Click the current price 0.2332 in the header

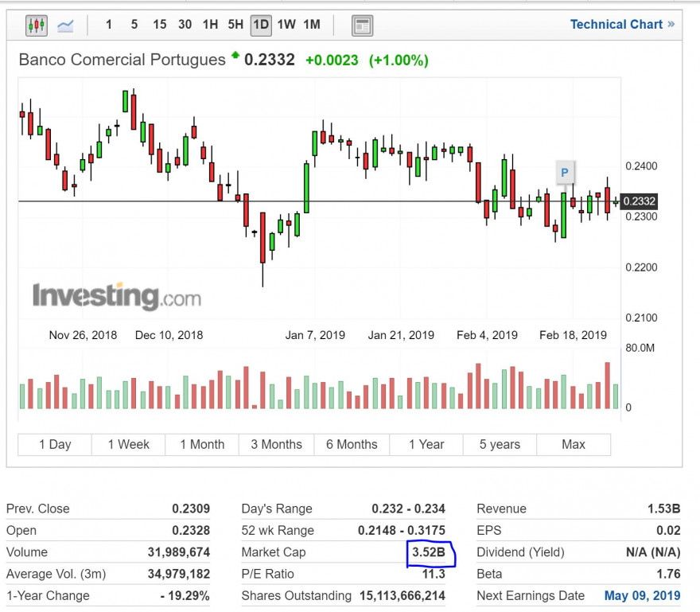tap(270, 60)
